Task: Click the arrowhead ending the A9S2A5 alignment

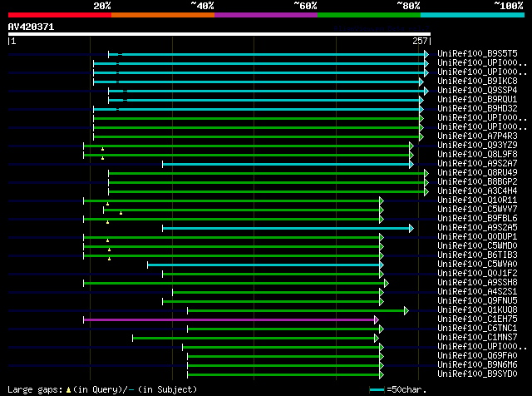Action: click(x=411, y=228)
